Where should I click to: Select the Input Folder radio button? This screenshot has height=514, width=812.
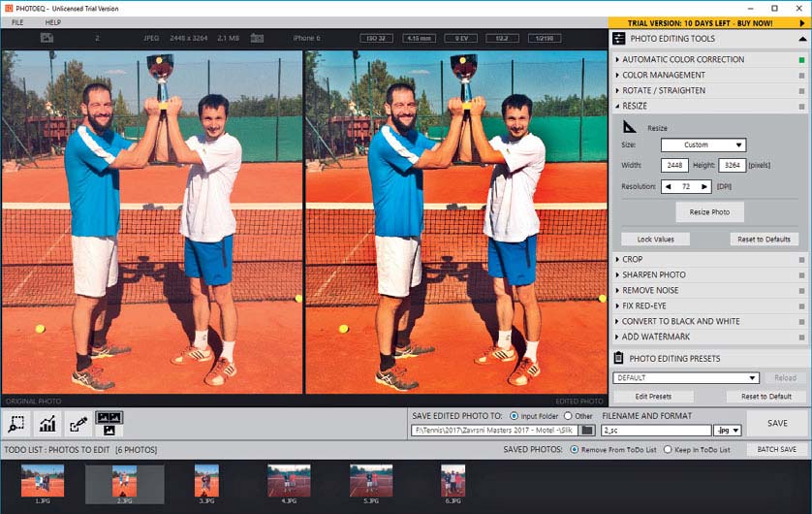pos(514,415)
